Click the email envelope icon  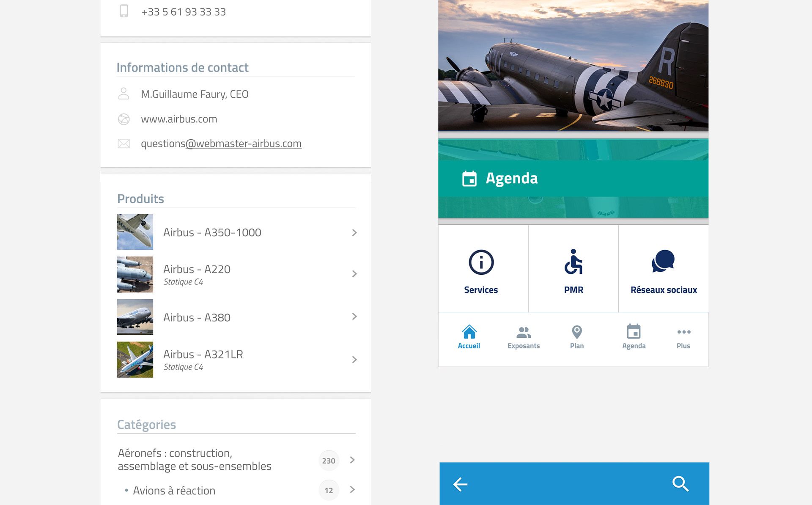(123, 143)
